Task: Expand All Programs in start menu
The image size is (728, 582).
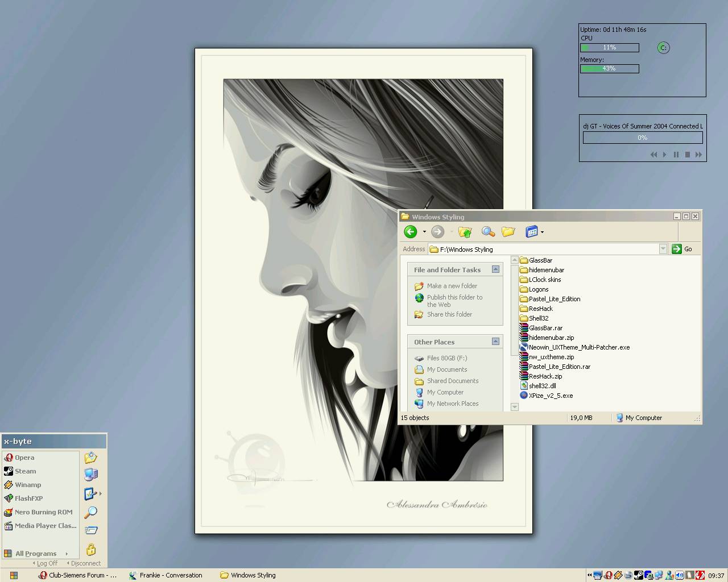Action: pos(36,554)
